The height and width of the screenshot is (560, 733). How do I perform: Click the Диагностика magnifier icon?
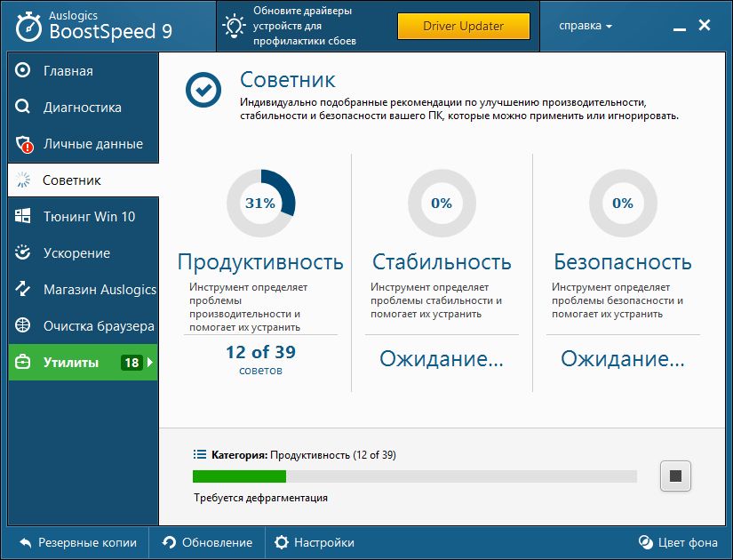pos(22,107)
